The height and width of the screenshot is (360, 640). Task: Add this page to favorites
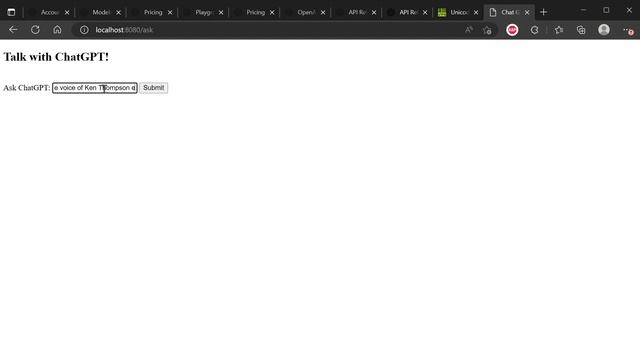(487, 30)
